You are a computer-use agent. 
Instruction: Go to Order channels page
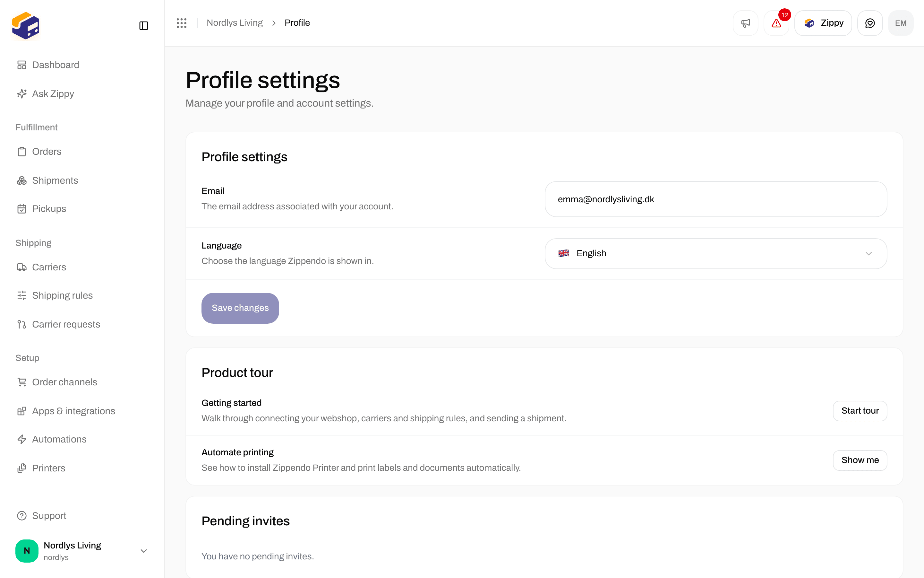tap(64, 382)
